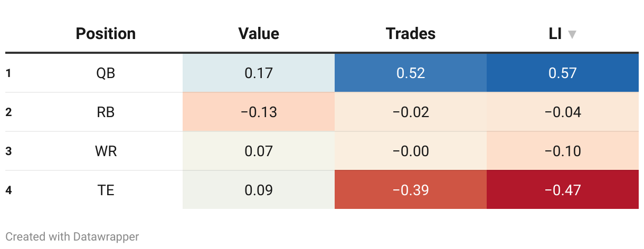Viewport: 644px width, 249px height.
Task: Select the WR position cell
Action: pos(106,151)
